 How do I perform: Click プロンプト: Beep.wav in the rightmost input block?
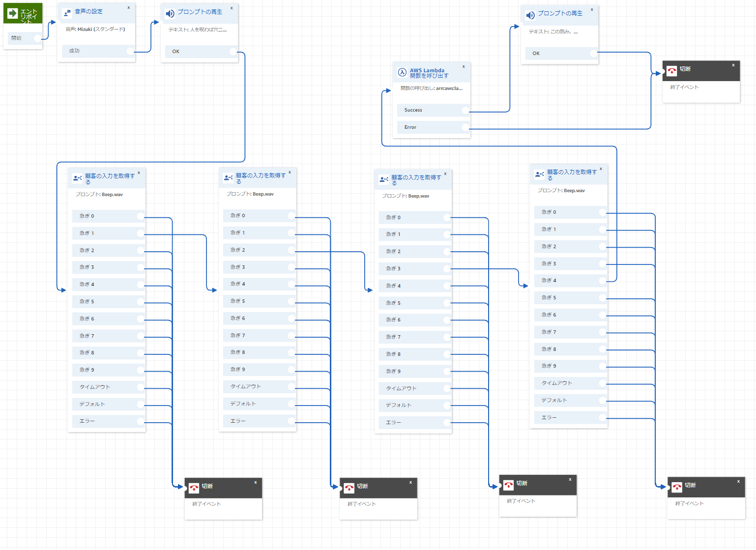(561, 191)
